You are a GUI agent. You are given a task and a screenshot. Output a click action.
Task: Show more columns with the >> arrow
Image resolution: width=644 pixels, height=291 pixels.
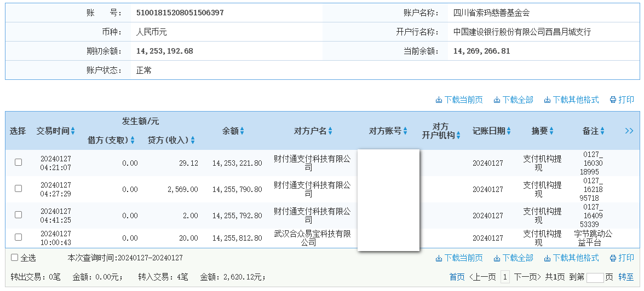click(629, 131)
